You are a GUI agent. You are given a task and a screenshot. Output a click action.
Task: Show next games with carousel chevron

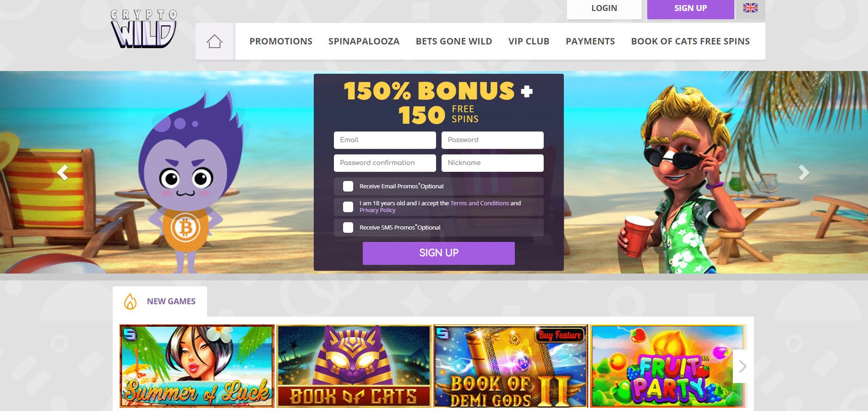742,366
